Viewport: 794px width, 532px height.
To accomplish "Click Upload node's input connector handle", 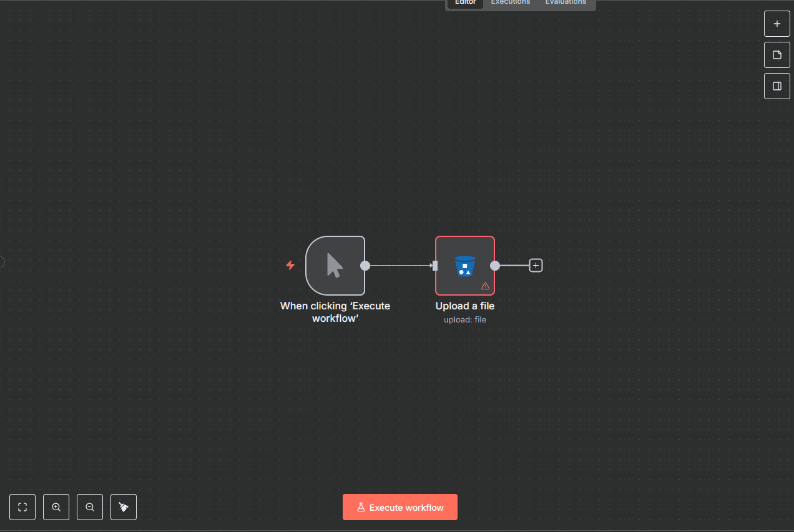I will pos(435,266).
